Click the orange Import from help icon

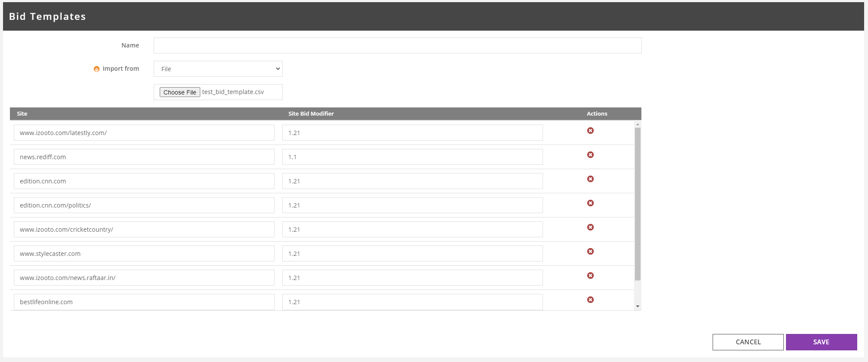pyautogui.click(x=97, y=69)
